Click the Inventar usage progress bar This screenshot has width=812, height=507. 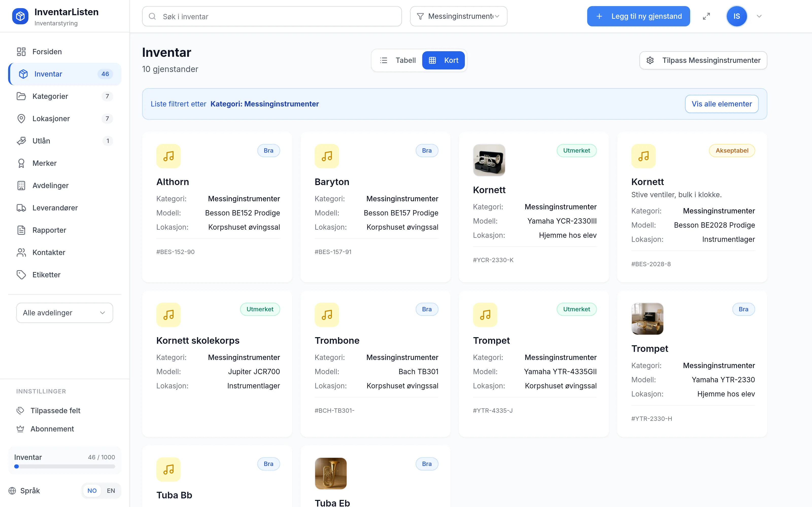(x=64, y=466)
